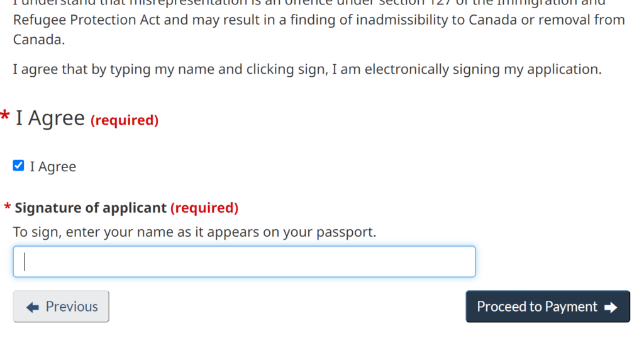
Task: Click the electronic signing agreement paragraph
Action: click(x=307, y=69)
